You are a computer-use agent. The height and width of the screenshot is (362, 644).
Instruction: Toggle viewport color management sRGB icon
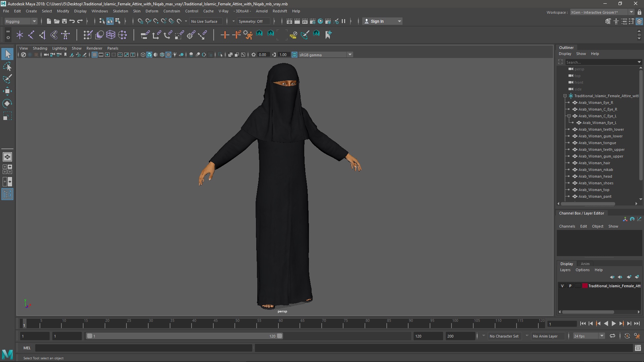point(294,55)
